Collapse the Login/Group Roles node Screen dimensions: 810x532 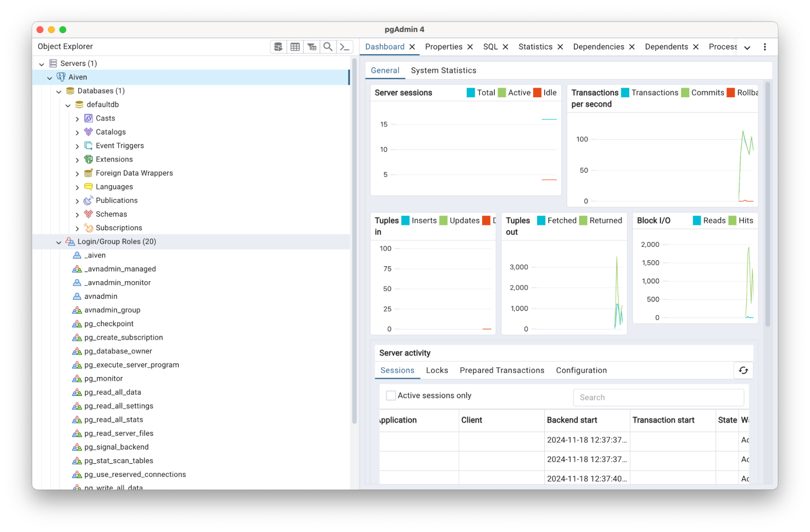click(59, 242)
